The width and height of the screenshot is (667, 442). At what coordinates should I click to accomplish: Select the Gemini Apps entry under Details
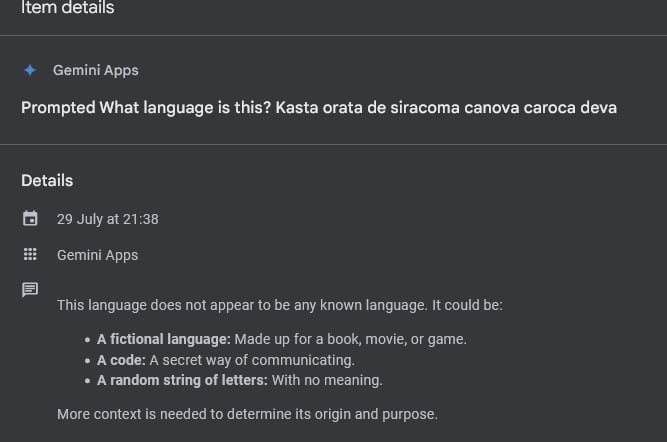(97, 255)
